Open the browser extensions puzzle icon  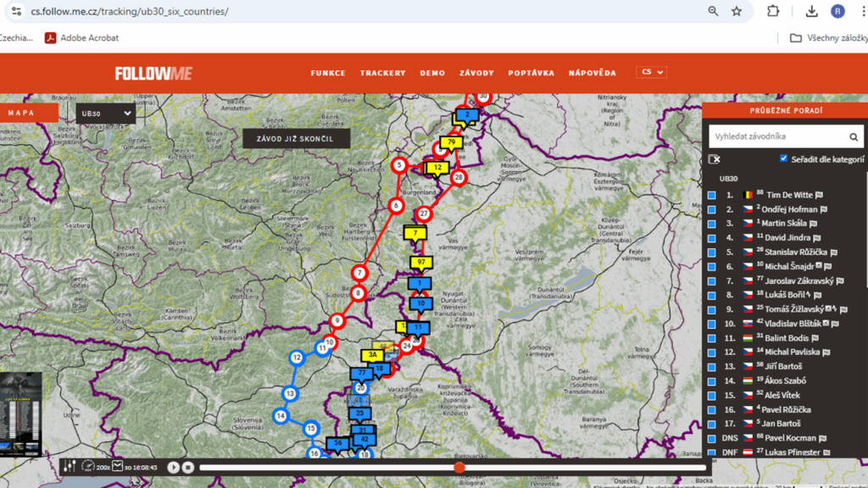pos(773,11)
